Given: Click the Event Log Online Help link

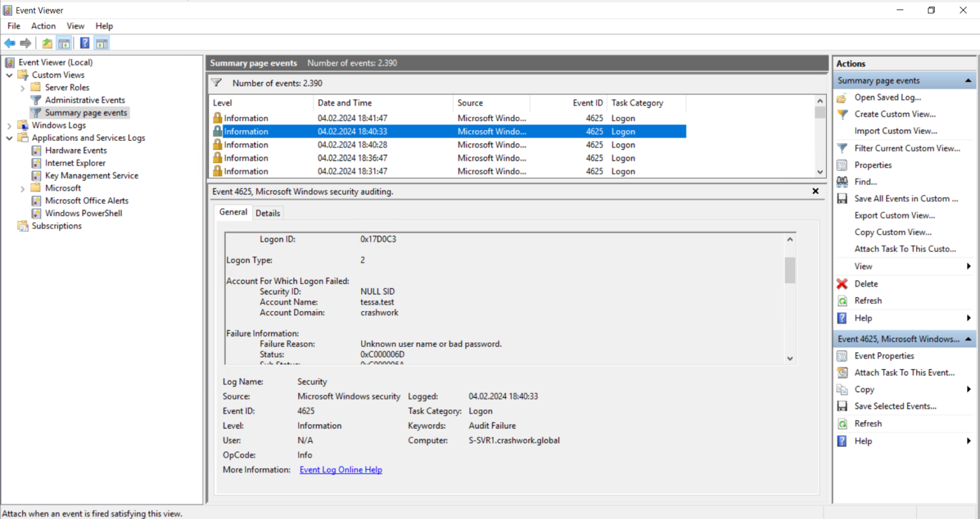Looking at the screenshot, I should [340, 470].
